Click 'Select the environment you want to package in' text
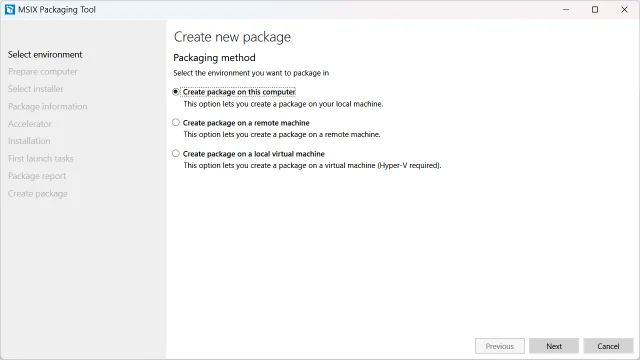Viewport: 640px width, 360px height. pos(251,73)
